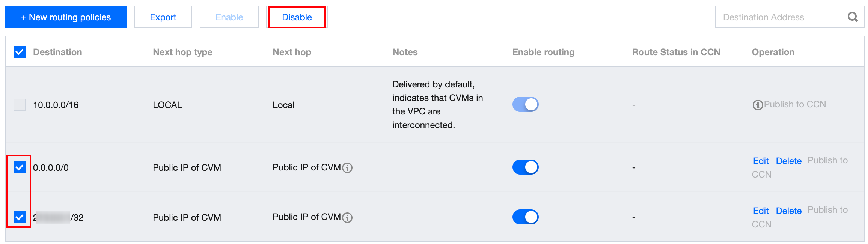Screen dimensions: 868x244
Task: Uncheck the /32 route checkbox
Action: (20, 217)
